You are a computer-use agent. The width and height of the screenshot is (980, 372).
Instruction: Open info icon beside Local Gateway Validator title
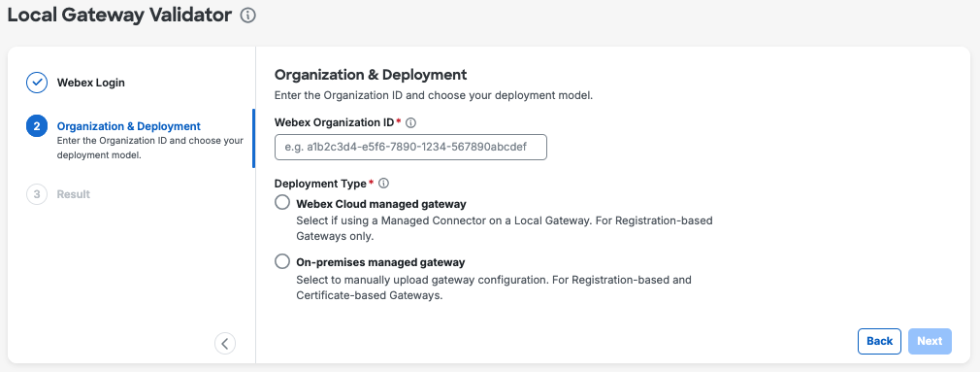pyautogui.click(x=248, y=16)
